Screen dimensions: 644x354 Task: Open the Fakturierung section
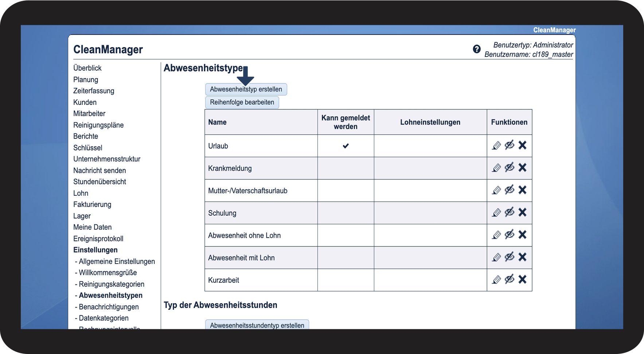[x=92, y=205]
